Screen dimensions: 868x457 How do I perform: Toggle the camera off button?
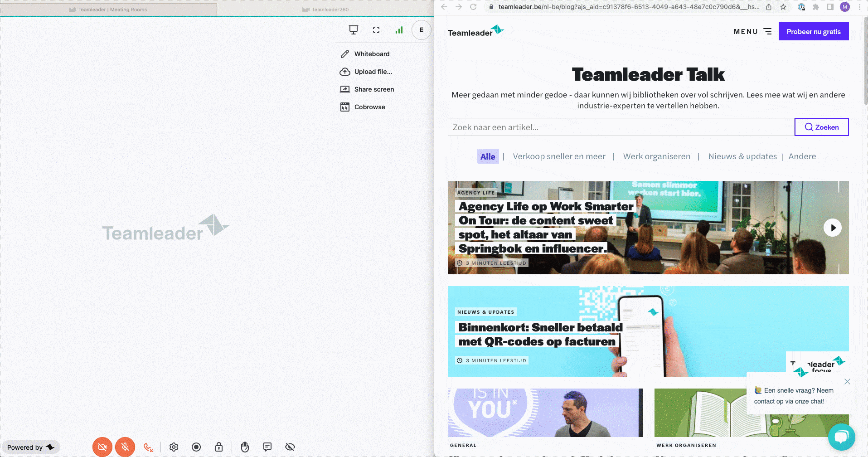click(102, 447)
